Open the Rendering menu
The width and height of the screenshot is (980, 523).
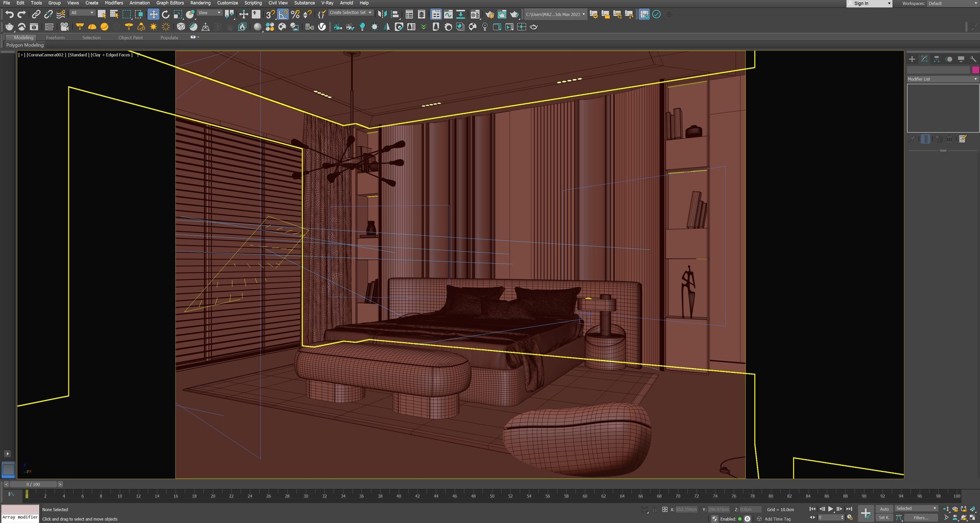click(200, 3)
